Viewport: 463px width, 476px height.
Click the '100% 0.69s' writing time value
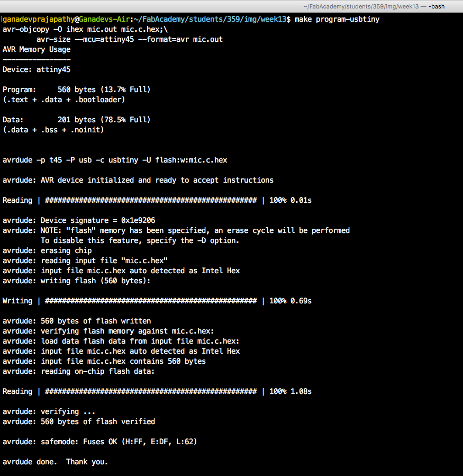[290, 301]
